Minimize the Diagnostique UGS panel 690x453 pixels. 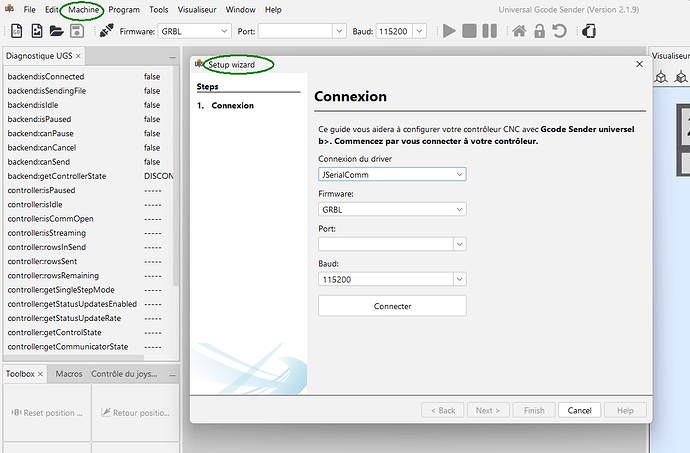[172, 57]
